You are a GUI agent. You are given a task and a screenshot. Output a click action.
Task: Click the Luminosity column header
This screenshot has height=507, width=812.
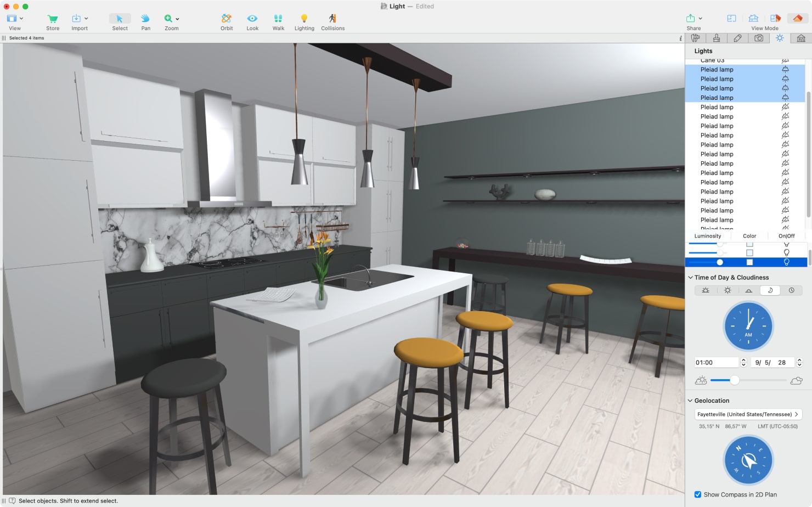708,236
